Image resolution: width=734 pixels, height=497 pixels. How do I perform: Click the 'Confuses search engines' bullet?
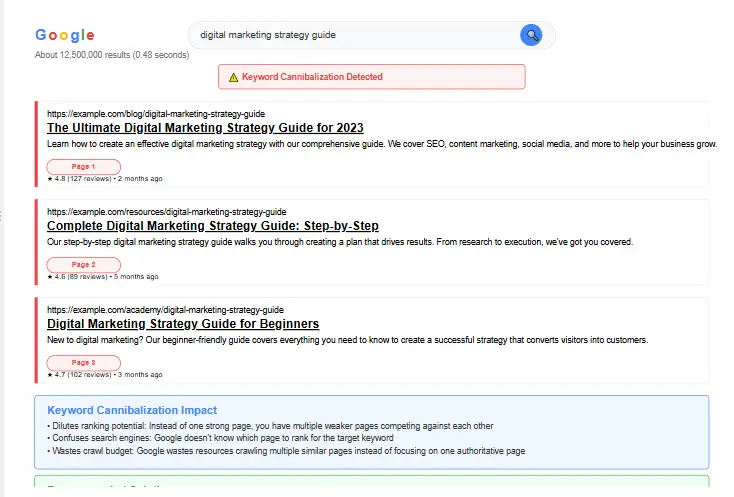pyautogui.click(x=220, y=438)
